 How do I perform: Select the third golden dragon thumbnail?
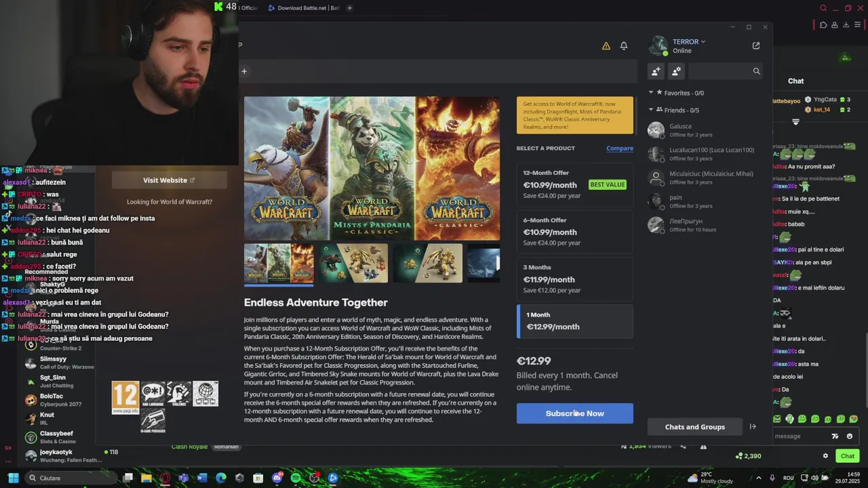428,263
